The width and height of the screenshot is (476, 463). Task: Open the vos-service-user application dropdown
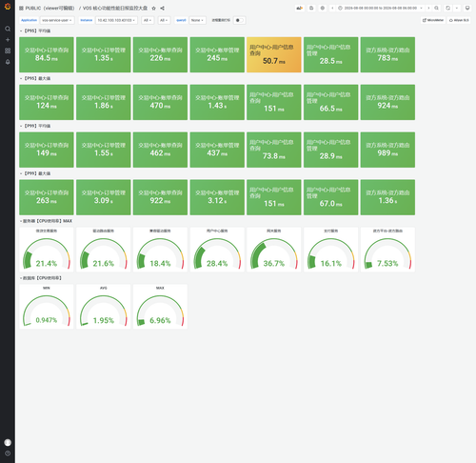pos(57,20)
